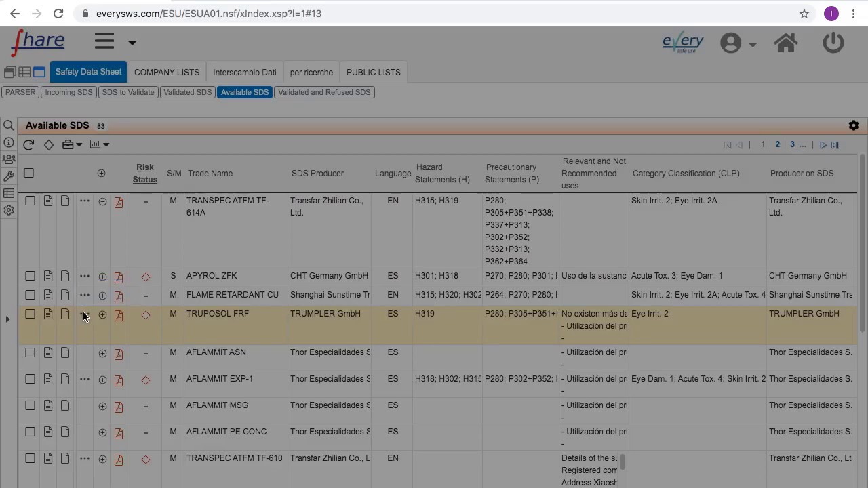Click the power logout icon
The width and height of the screenshot is (868, 488).
click(833, 43)
